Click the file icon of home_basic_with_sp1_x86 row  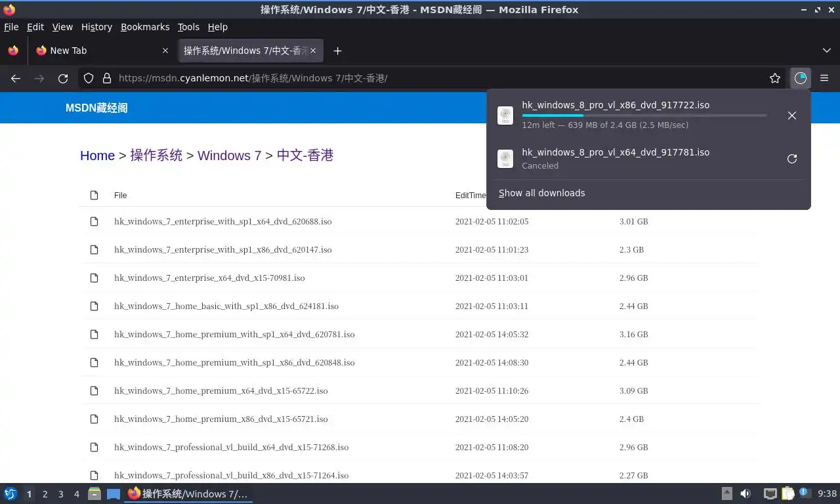[94, 306]
